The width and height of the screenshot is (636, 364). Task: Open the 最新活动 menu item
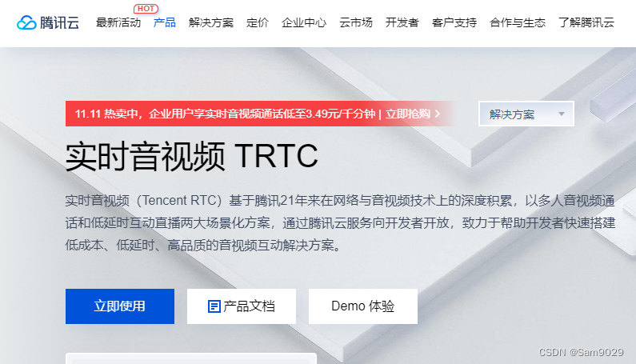118,22
